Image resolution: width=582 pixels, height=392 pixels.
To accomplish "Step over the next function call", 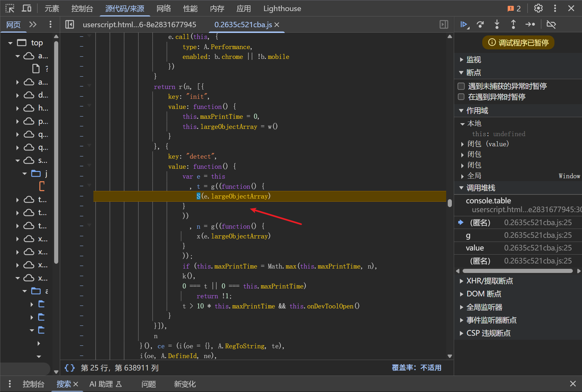I will coord(480,24).
